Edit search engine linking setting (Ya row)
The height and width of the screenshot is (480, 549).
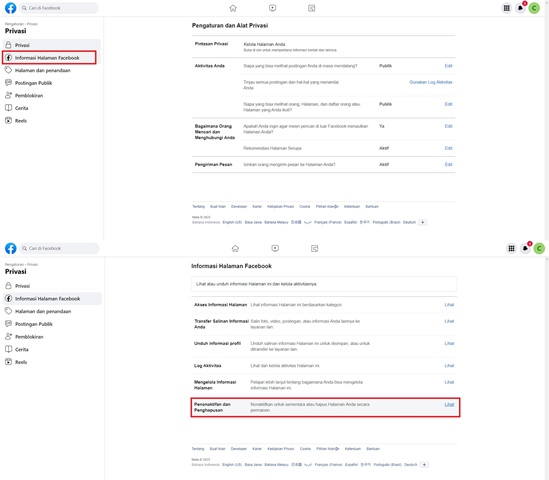[x=449, y=126]
